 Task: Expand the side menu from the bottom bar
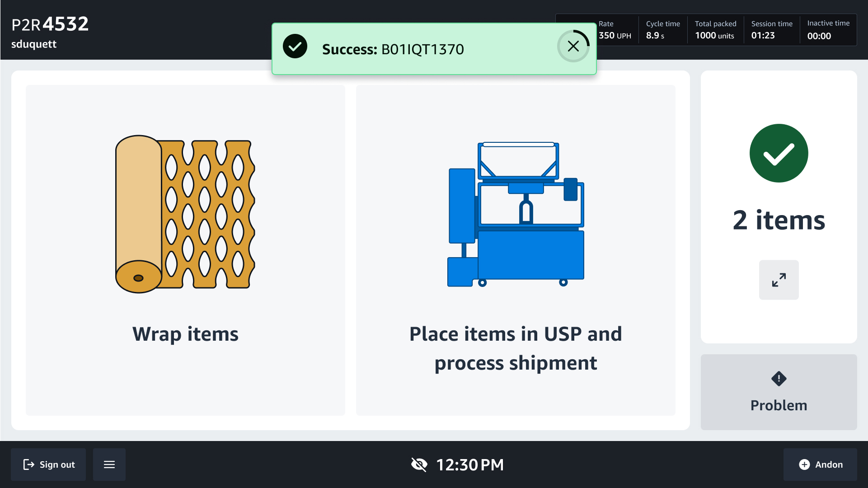109,464
